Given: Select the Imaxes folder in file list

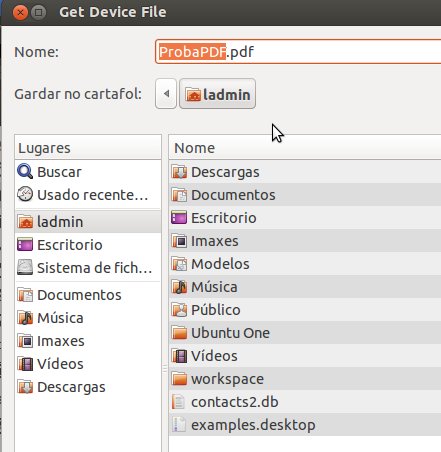Looking at the screenshot, I should (x=305, y=241).
